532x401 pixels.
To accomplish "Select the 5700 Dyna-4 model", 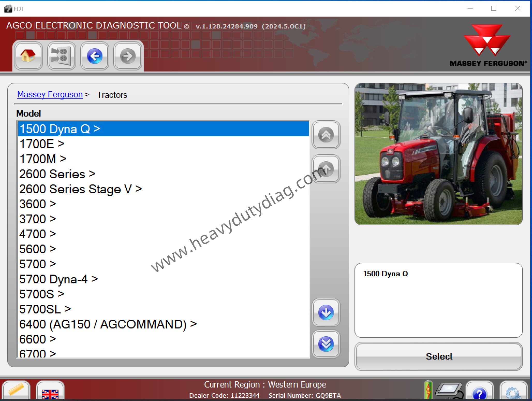I will [164, 279].
